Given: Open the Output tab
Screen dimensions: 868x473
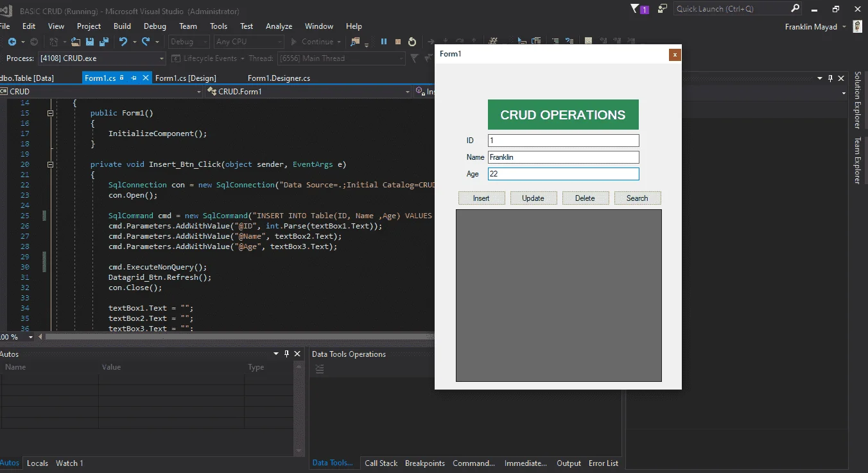Looking at the screenshot, I should [x=569, y=463].
